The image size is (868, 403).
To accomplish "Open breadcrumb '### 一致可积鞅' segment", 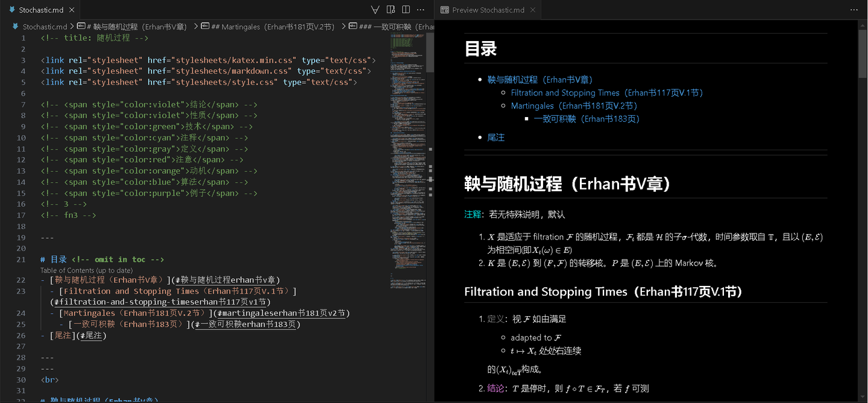I will [396, 27].
